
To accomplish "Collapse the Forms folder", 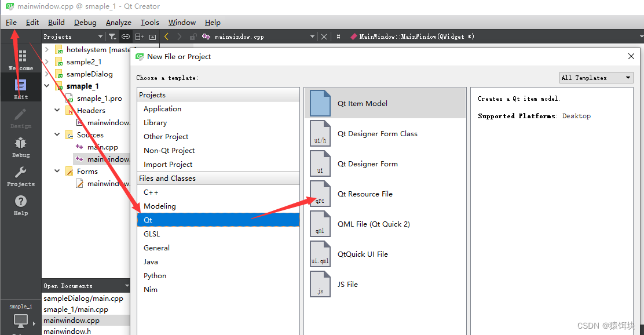I will pyautogui.click(x=57, y=171).
